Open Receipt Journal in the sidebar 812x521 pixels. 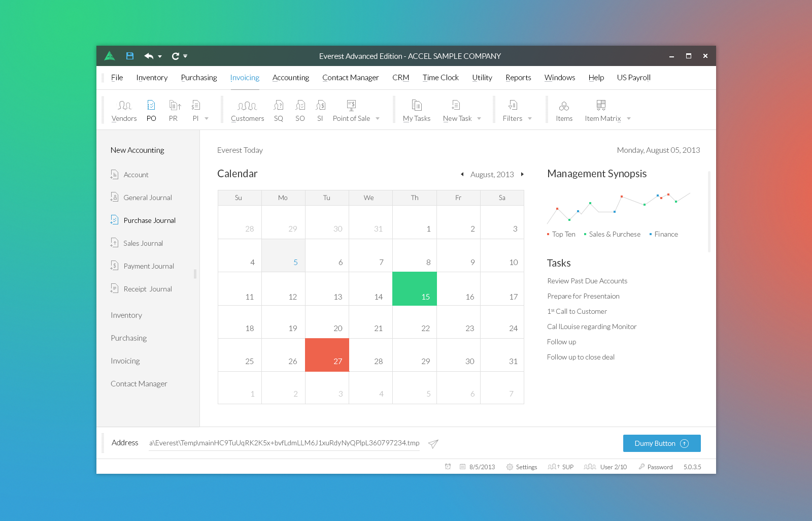point(142,289)
